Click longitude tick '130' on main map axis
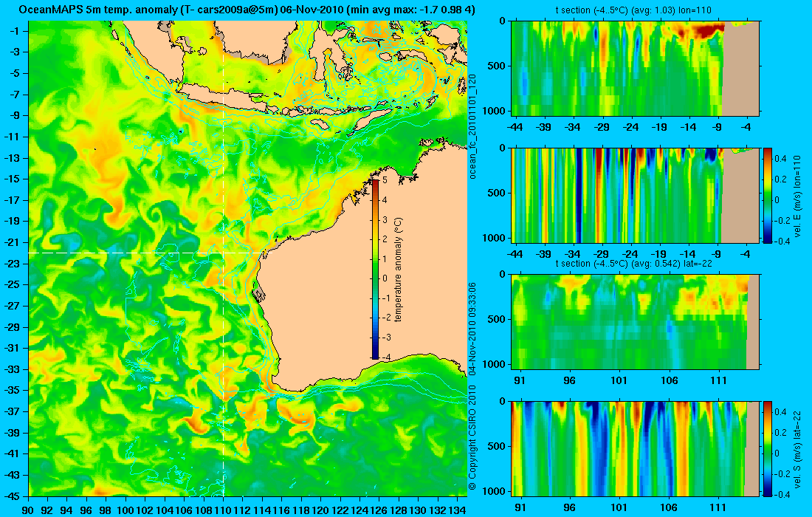Screen dimensions: 812x517 coord(418,510)
